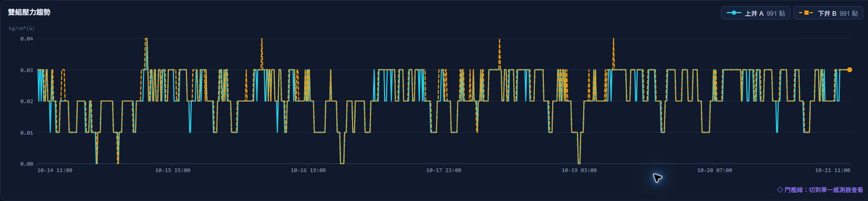Click the kg/cm²(G) unit label
Viewport: 868px width, 201px height.
click(22, 28)
